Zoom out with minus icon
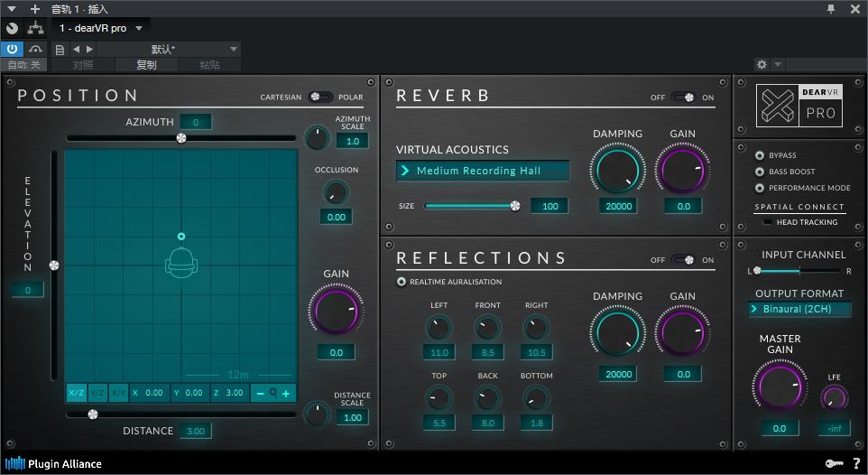The width and height of the screenshot is (868, 475). point(260,393)
